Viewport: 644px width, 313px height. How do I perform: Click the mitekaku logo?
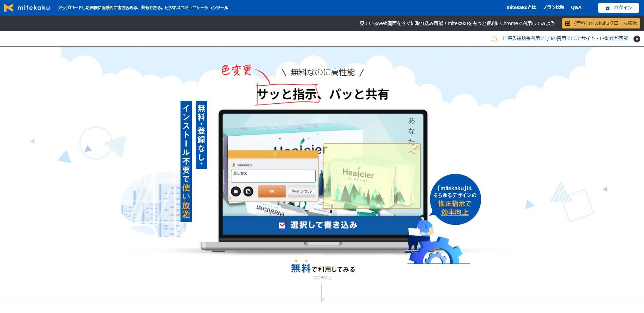tap(27, 7)
